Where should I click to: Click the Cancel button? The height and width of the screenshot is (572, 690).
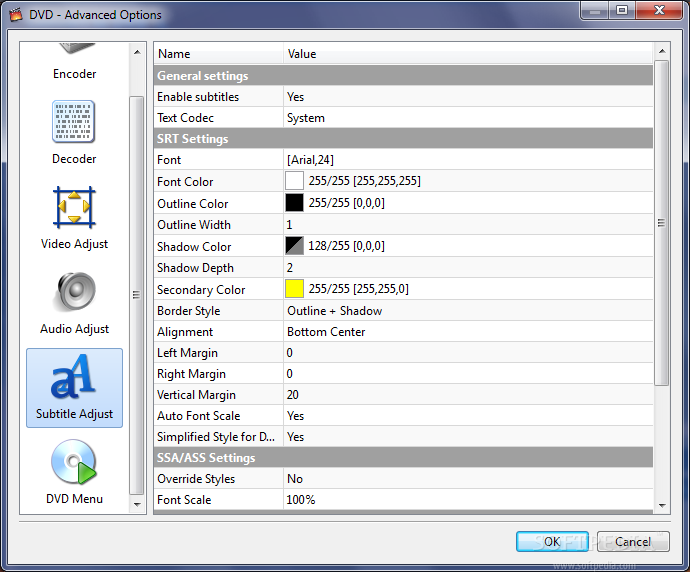[633, 541]
